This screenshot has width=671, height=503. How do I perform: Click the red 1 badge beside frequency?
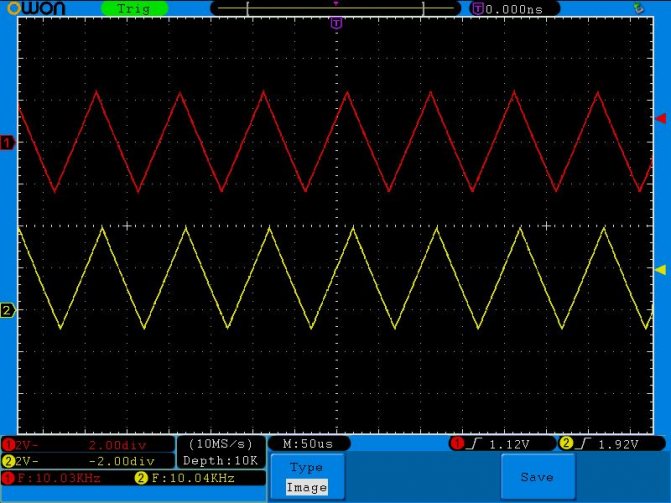click(8, 478)
